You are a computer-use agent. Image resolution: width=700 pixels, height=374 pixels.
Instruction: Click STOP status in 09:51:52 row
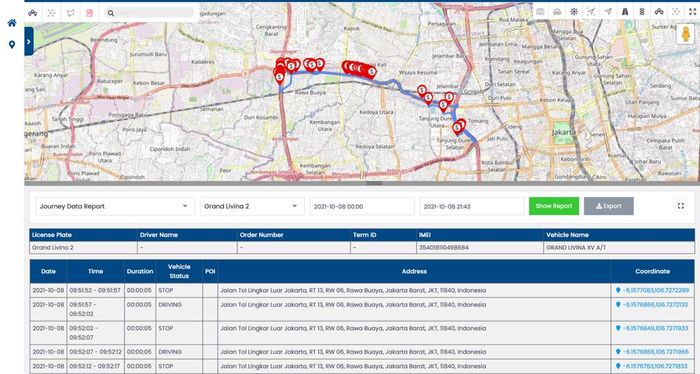point(166,291)
